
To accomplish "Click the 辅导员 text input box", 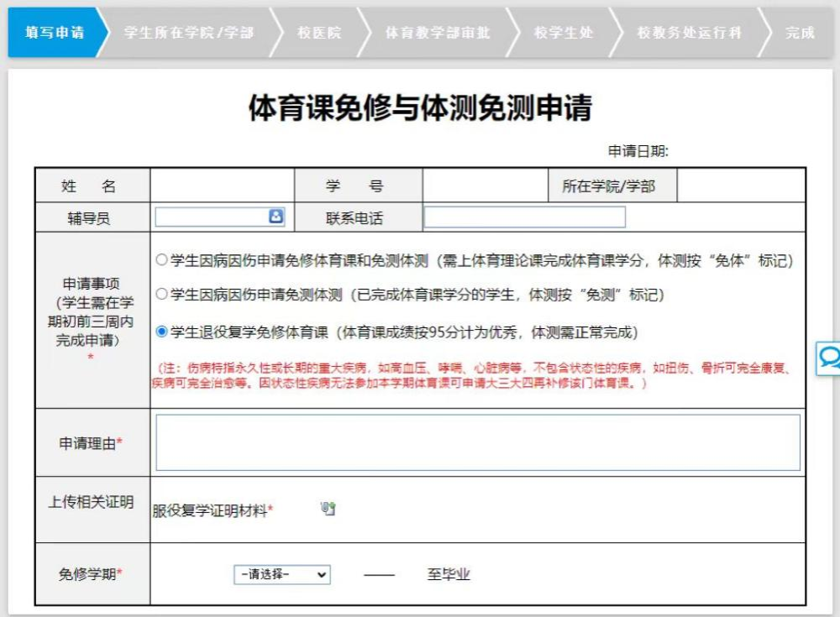I will [212, 217].
